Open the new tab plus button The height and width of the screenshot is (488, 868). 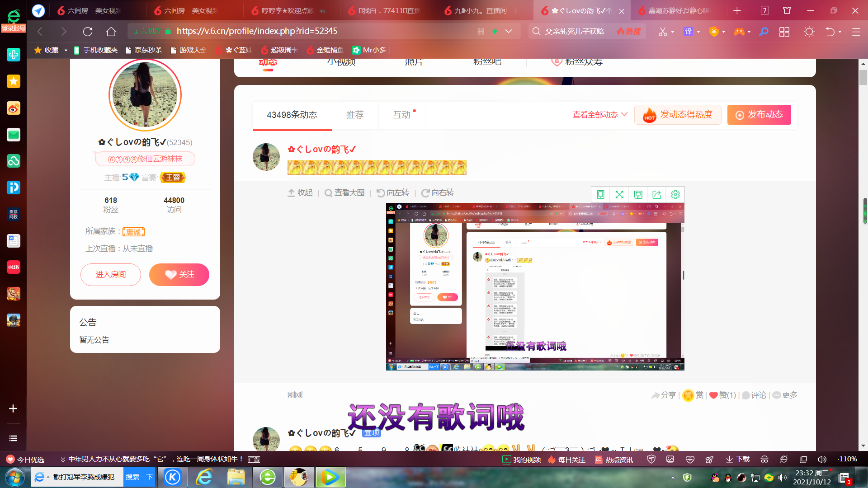[737, 10]
